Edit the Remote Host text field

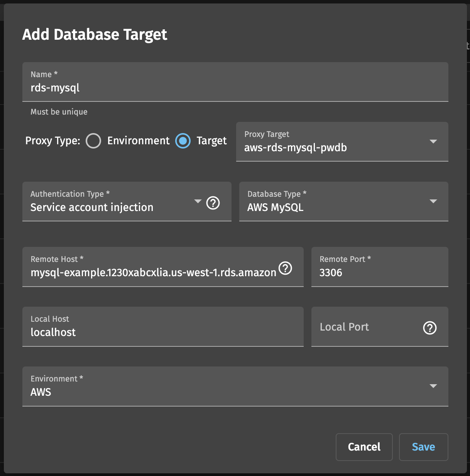(x=154, y=272)
